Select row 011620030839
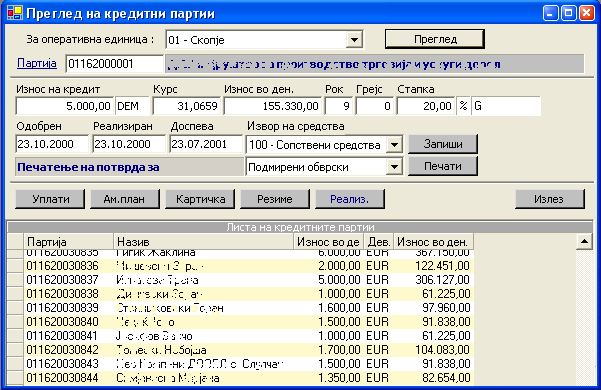Image resolution: width=601 pixels, height=390 pixels. coord(241,308)
